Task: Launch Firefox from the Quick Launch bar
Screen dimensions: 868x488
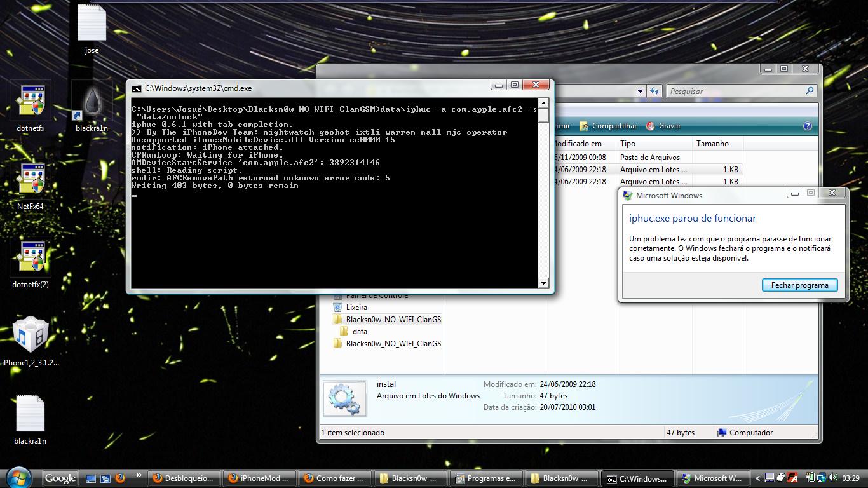Action: pos(119,478)
